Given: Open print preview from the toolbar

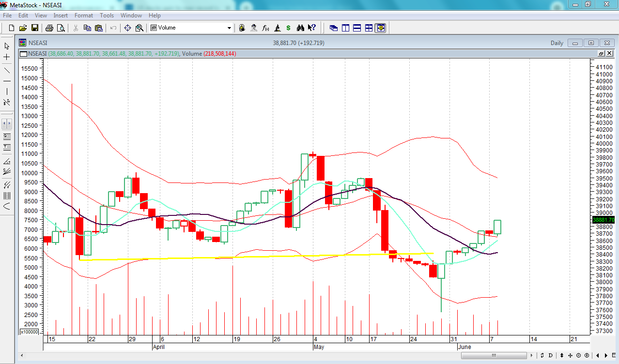Looking at the screenshot, I should point(61,28).
